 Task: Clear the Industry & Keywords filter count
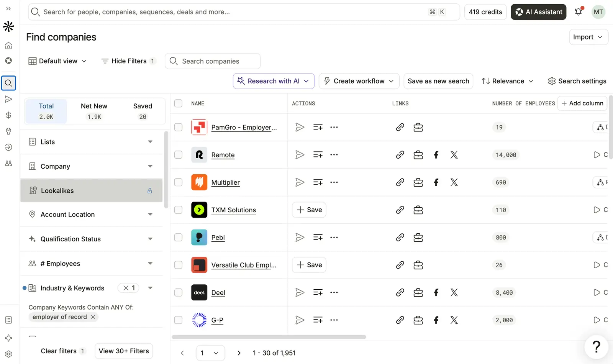tap(129, 288)
